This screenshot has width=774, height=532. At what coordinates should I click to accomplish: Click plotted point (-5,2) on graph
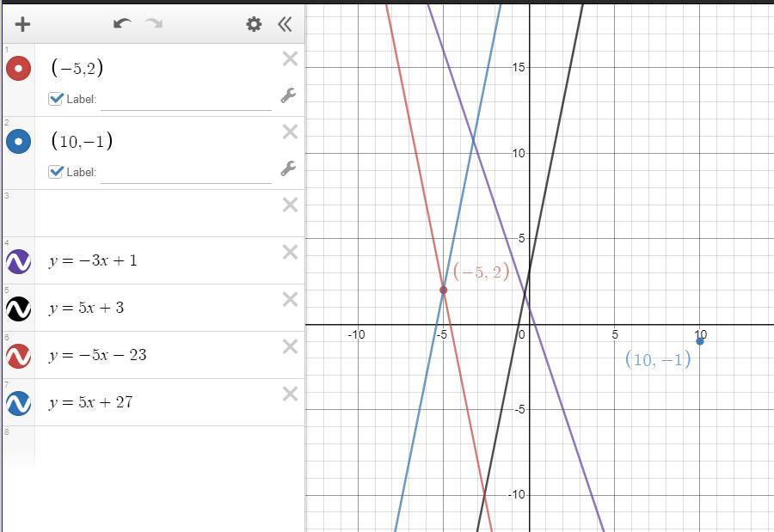click(x=443, y=290)
